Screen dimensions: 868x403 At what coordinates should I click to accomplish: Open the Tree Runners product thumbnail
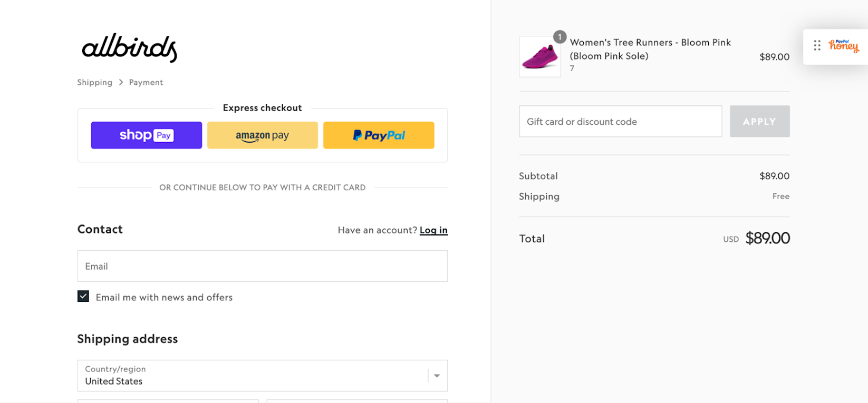[x=539, y=56]
